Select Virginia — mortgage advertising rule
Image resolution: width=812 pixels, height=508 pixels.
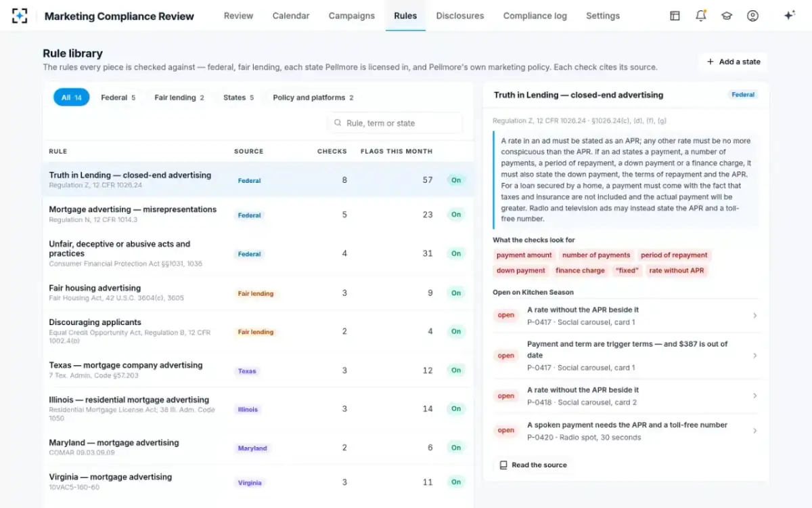258,482
